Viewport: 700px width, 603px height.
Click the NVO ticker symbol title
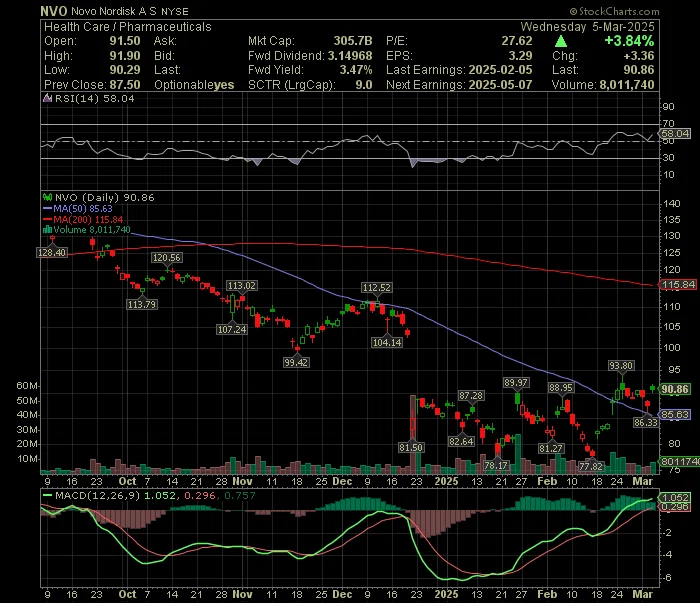[x=54, y=11]
